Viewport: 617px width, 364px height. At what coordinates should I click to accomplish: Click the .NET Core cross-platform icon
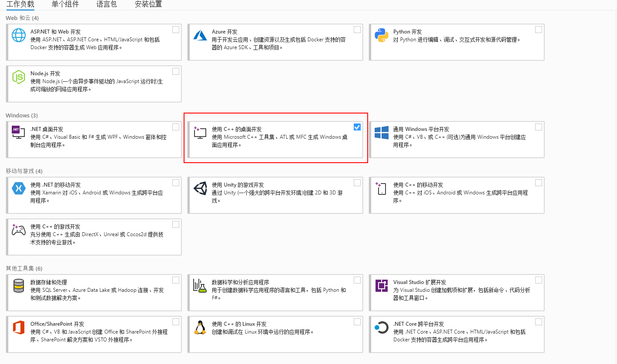(x=382, y=327)
